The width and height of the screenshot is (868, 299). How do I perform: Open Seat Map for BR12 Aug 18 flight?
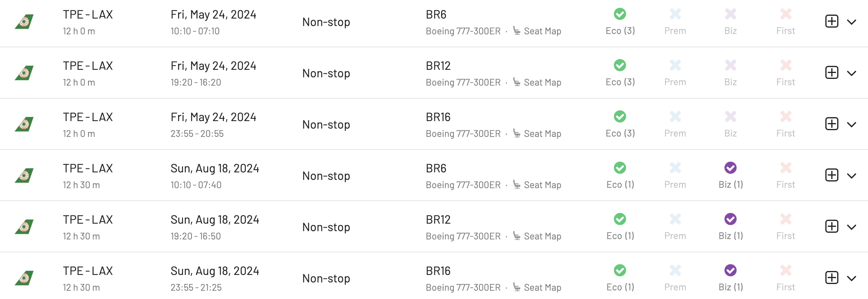click(537, 236)
